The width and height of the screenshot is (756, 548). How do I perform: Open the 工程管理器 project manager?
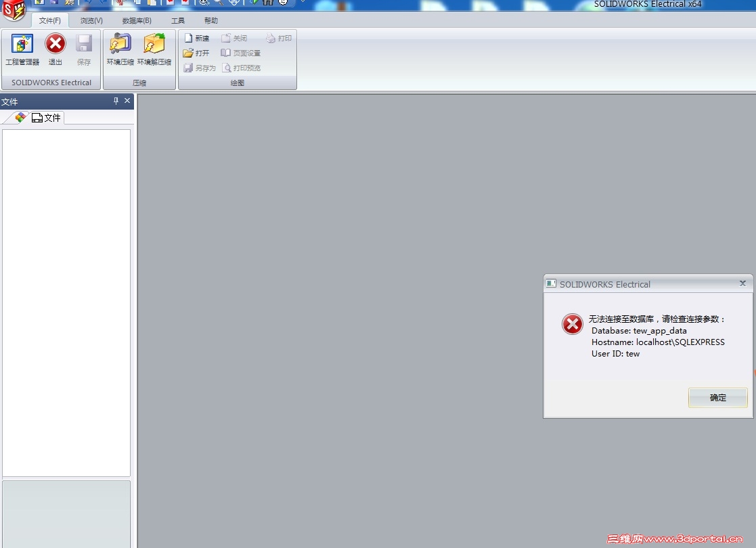[22, 49]
